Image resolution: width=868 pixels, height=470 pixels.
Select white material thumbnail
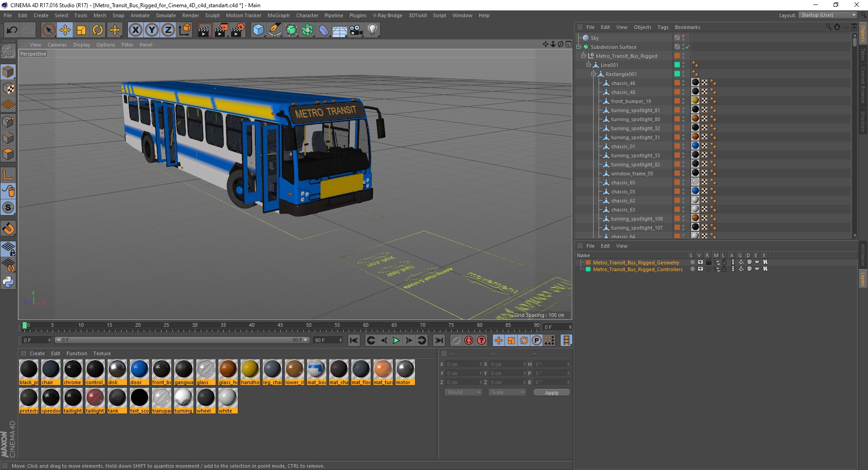pos(227,401)
